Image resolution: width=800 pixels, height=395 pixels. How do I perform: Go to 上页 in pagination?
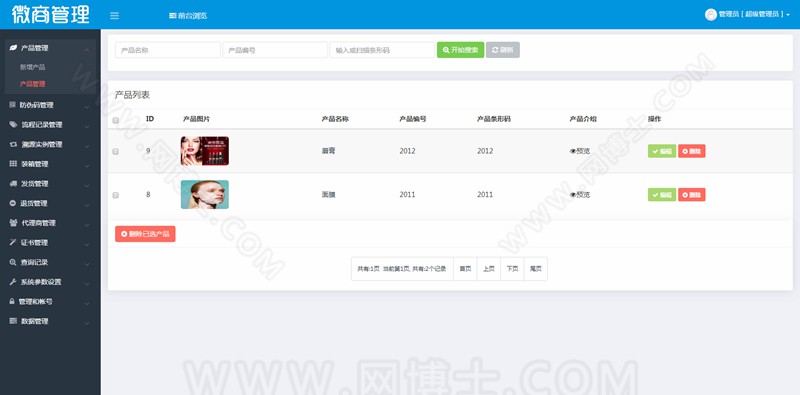[488, 269]
